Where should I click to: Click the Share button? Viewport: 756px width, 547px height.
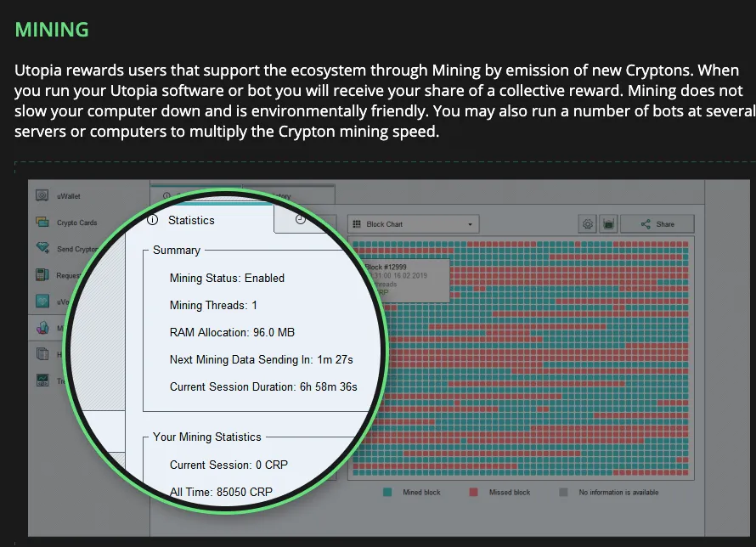click(657, 224)
